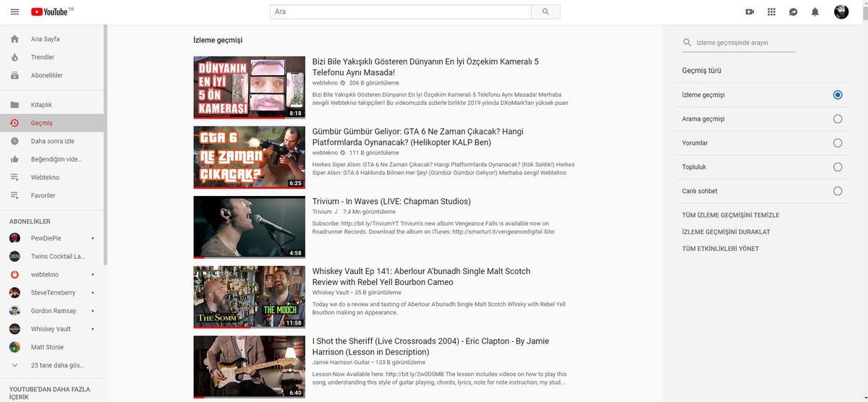Open Jamie Harrison Guitar channel link
868x402 pixels.
(341, 362)
